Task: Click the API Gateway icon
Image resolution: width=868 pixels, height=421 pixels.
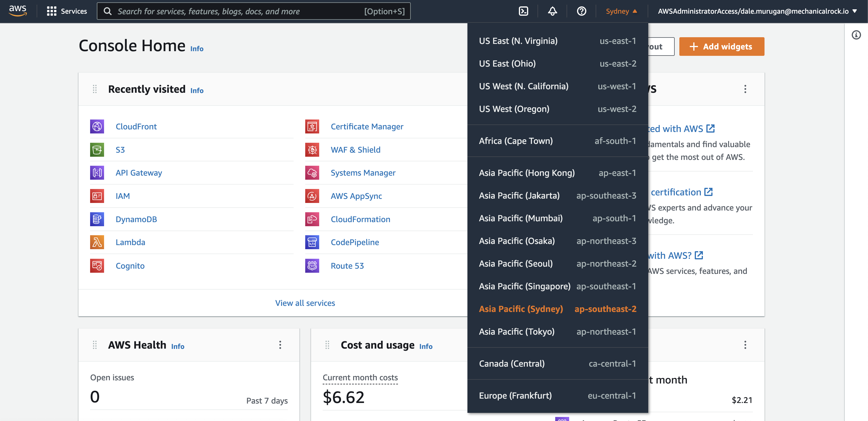Action: (x=97, y=173)
